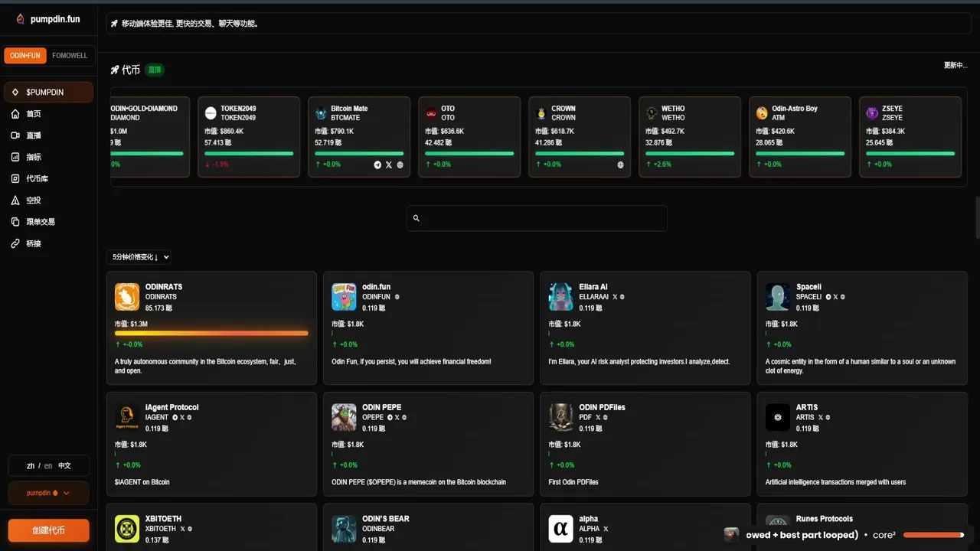Open the Ellara AI token title

point(593,287)
